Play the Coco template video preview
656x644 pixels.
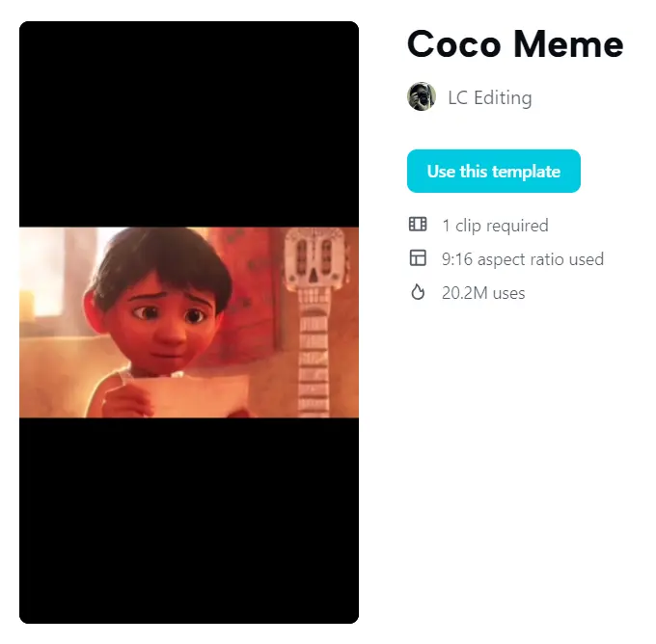point(189,322)
